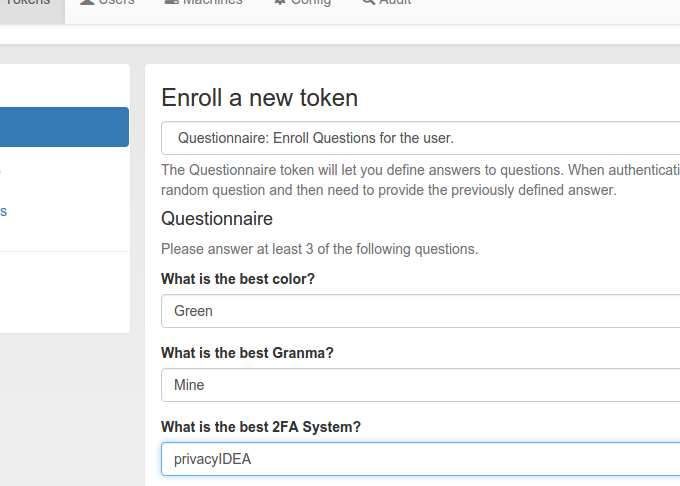Click the Machines icon in navbar
This screenshot has height=486, width=680.
(x=172, y=2)
